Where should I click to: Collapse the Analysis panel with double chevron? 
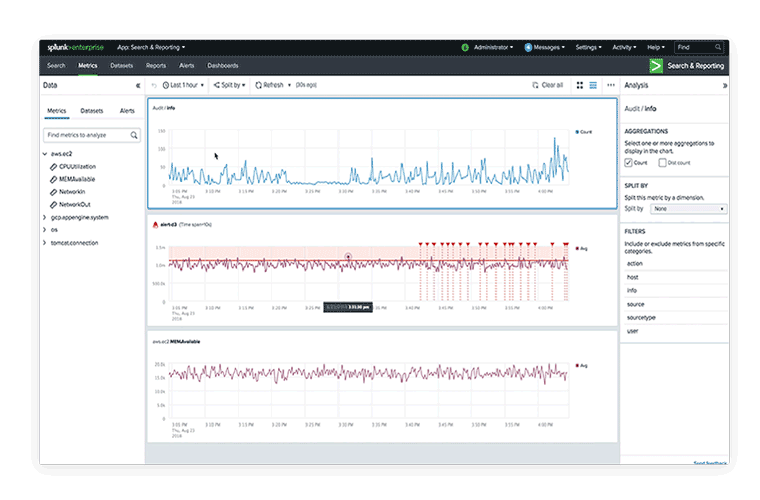(x=725, y=86)
